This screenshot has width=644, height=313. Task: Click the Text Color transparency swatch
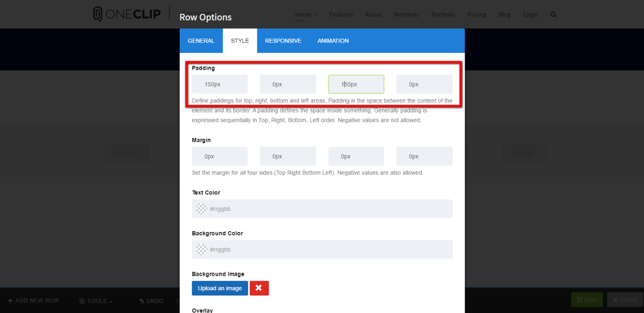click(x=202, y=209)
